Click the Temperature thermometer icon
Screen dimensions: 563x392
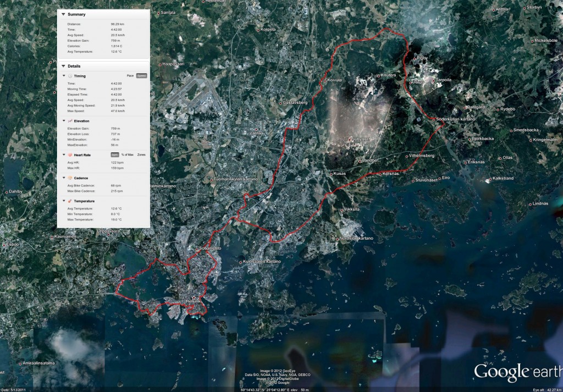coord(70,201)
